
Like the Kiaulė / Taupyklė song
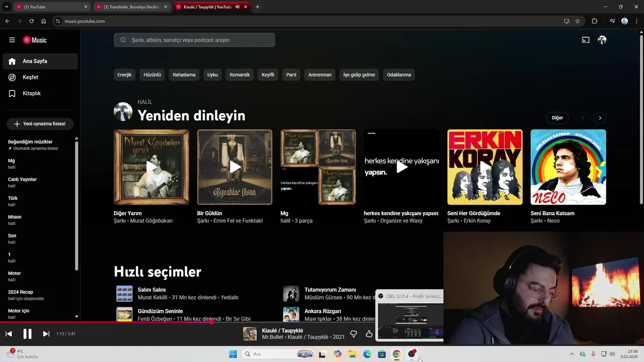[369, 334]
